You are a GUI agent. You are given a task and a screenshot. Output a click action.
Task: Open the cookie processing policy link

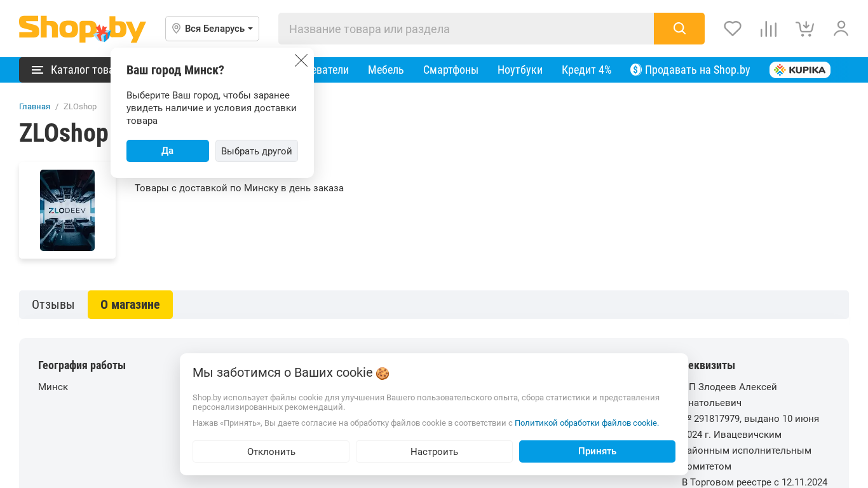[x=587, y=423]
